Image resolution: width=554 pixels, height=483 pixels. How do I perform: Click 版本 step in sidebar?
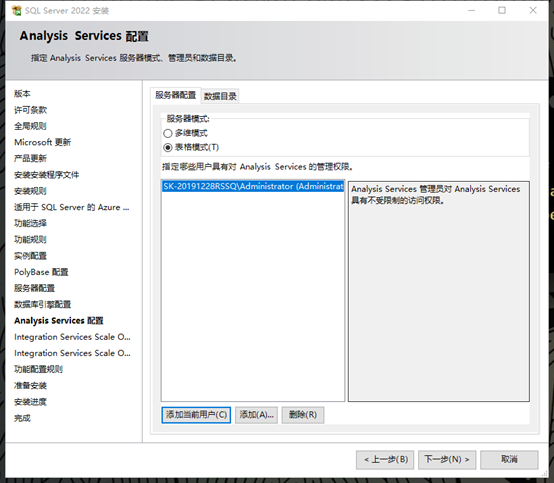[22, 94]
